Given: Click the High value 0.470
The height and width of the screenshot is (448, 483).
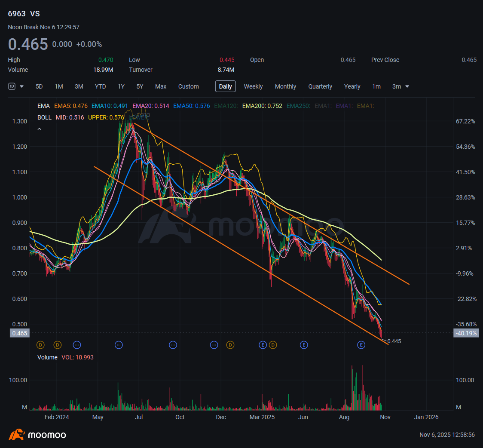Looking at the screenshot, I should tap(106, 60).
